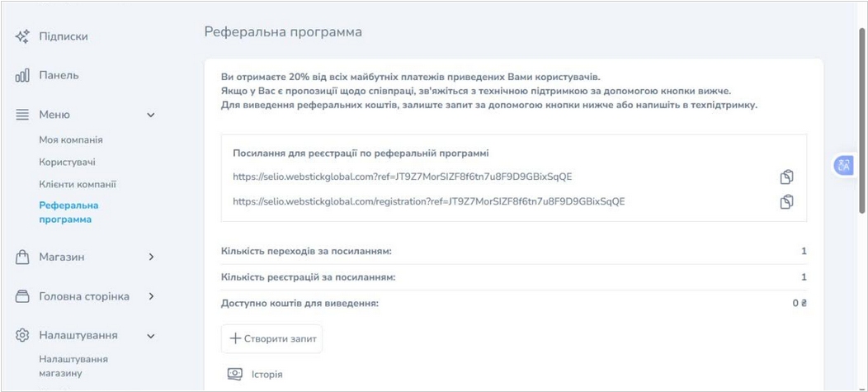Open Моя компанія menu item
Viewport: 868px width, 392px height.
71,140
